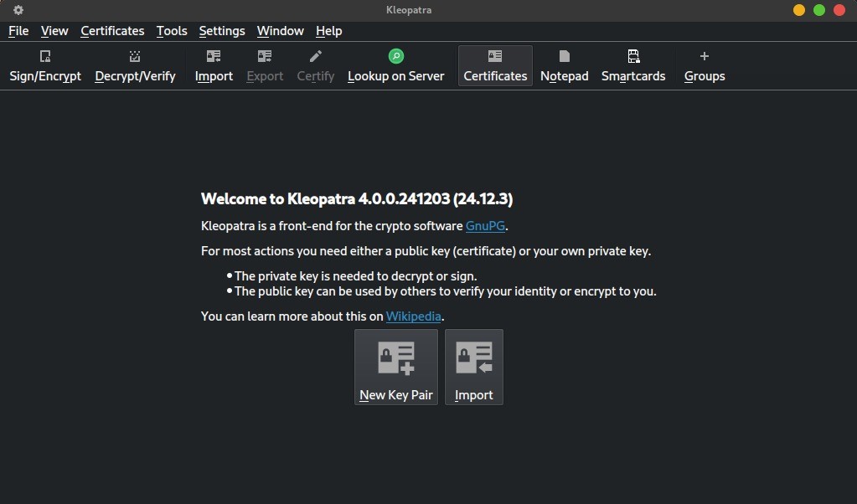The image size is (857, 504).
Task: Open the File menu
Action: [18, 31]
